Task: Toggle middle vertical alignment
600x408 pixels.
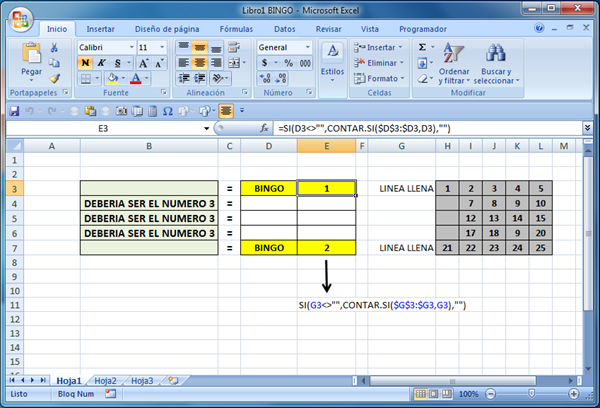Action: [199, 47]
